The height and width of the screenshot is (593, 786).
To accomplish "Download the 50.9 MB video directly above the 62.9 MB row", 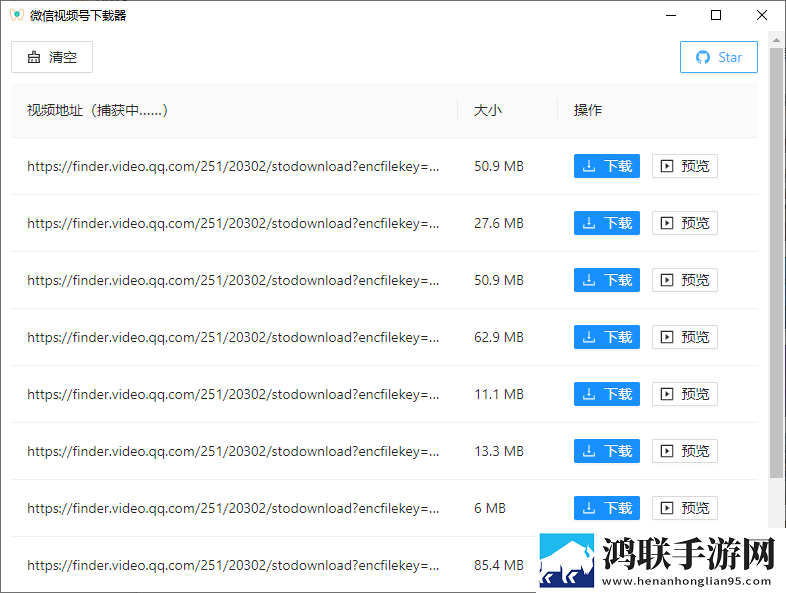I will tap(607, 280).
